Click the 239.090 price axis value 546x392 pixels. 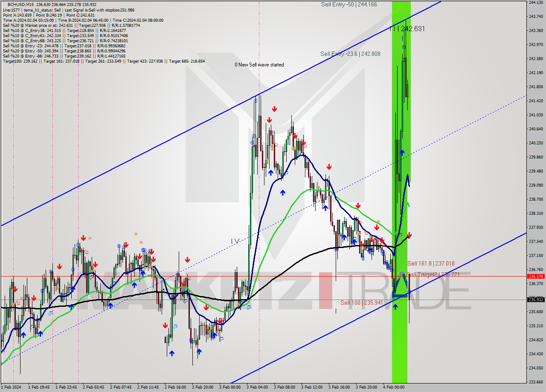coord(536,185)
